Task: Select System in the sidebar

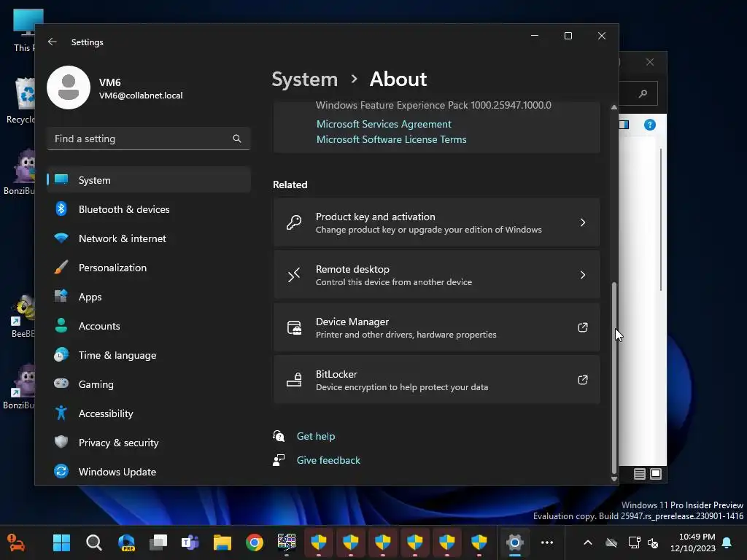Action: (149, 180)
